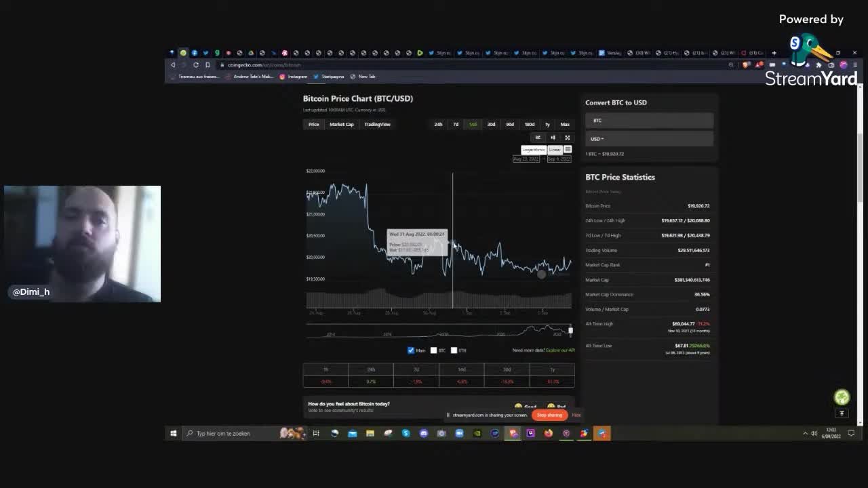Viewport: 868px width, 488px height.
Task: Set chart range to 1y
Action: (x=547, y=125)
